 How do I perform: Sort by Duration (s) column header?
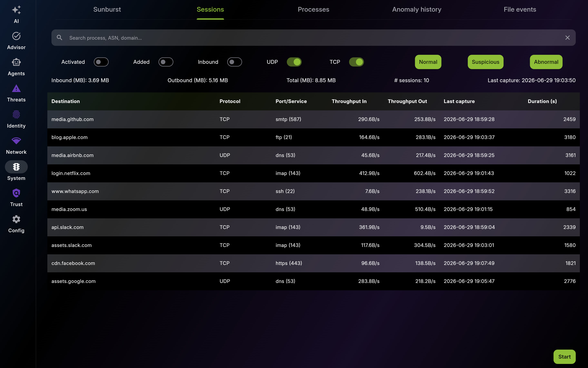pyautogui.click(x=542, y=101)
